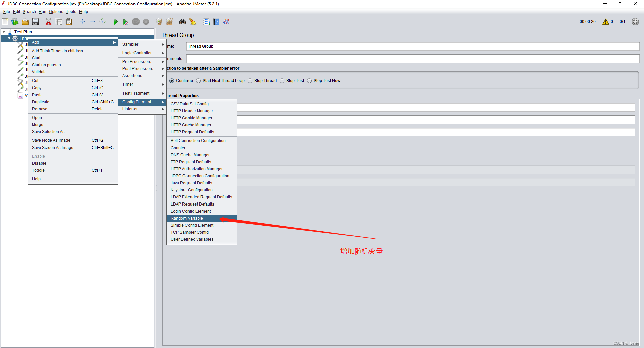Select the Stop Thread radio button
Viewport: 644px width, 348px height.
click(x=250, y=81)
